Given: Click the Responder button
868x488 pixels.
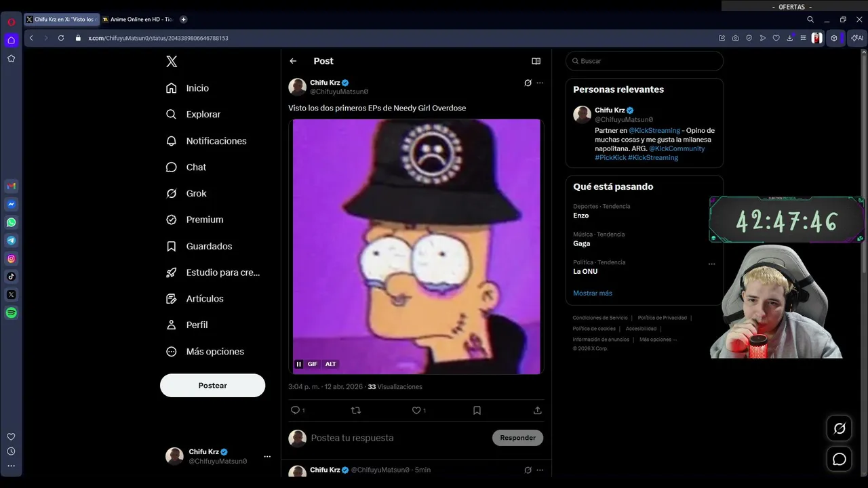Looking at the screenshot, I should [517, 438].
